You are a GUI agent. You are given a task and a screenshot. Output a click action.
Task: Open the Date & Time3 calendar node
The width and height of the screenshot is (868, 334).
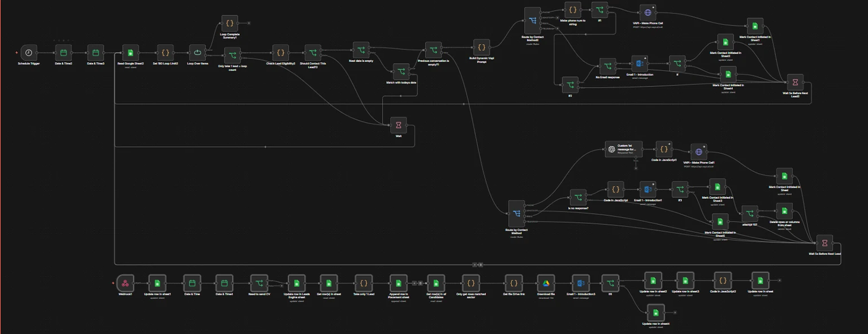(96, 53)
